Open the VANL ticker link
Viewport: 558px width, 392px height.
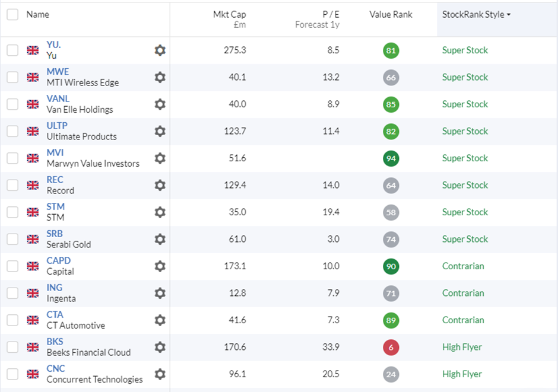point(58,98)
